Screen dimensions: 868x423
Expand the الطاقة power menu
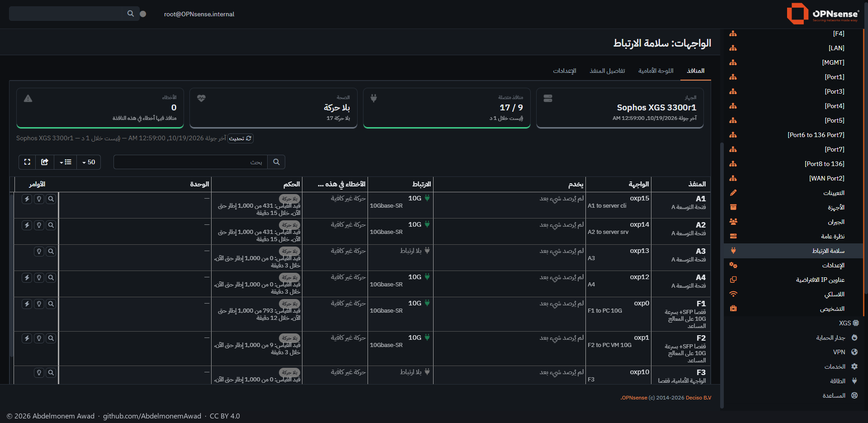[x=793, y=381]
